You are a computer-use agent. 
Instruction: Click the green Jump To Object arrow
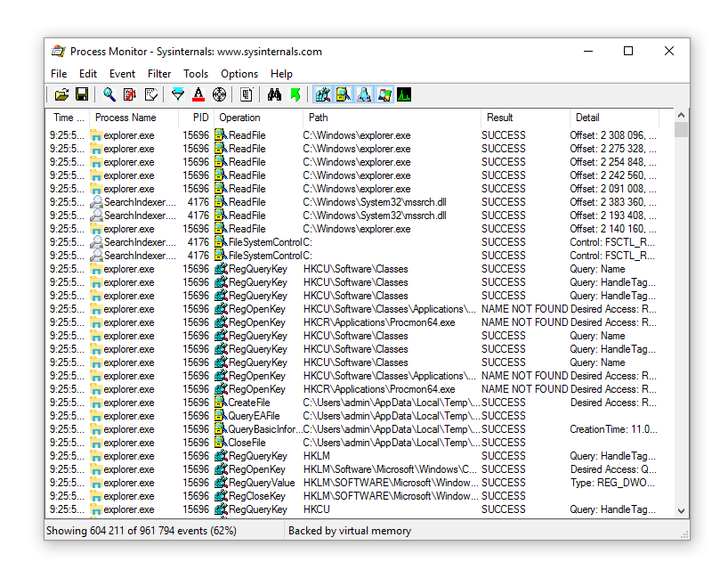coord(295,95)
